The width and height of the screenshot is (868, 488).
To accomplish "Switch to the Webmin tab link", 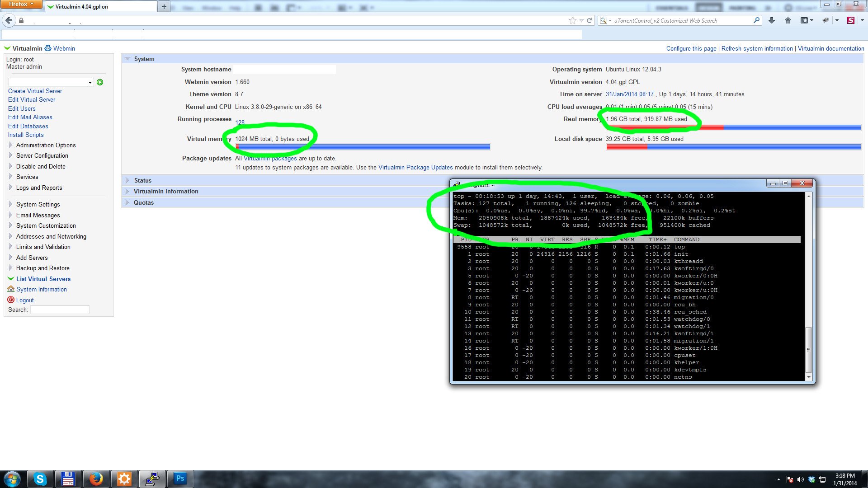I will tap(64, 48).
